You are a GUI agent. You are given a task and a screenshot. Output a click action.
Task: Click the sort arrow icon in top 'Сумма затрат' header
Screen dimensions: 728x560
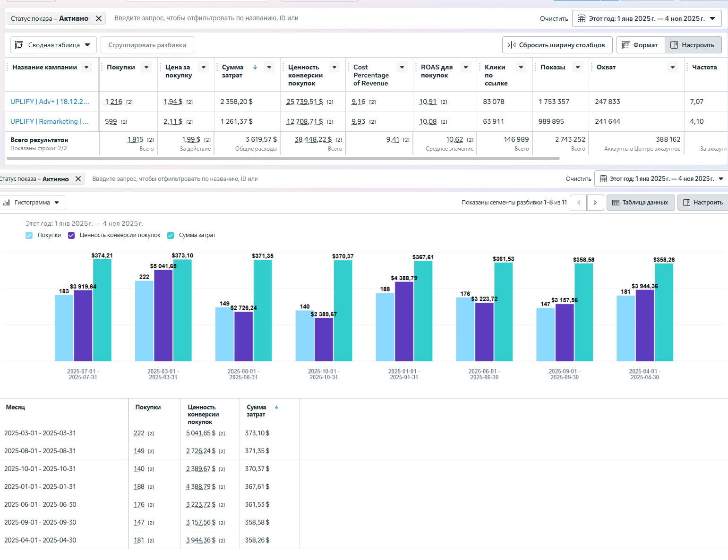tap(255, 67)
